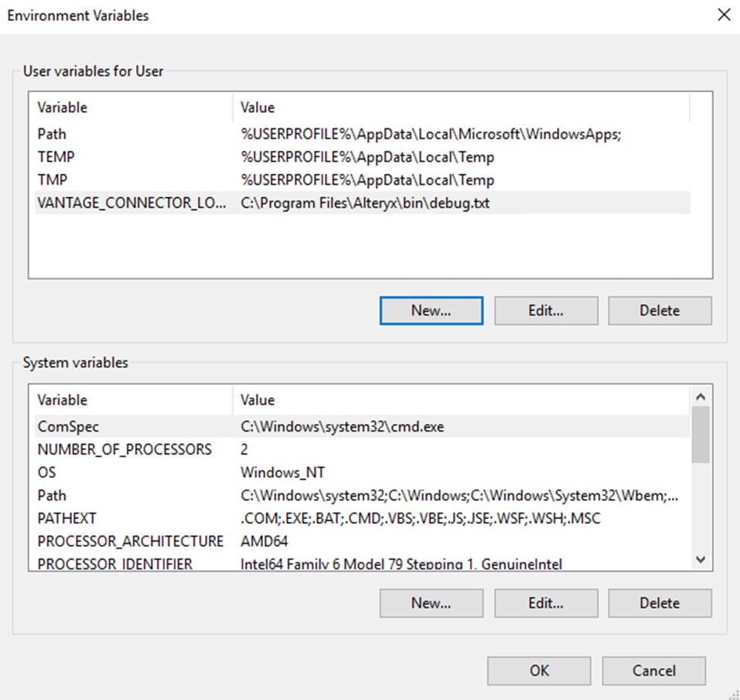This screenshot has width=740, height=700.
Task: Click Delete under System variables
Action: 660,603
